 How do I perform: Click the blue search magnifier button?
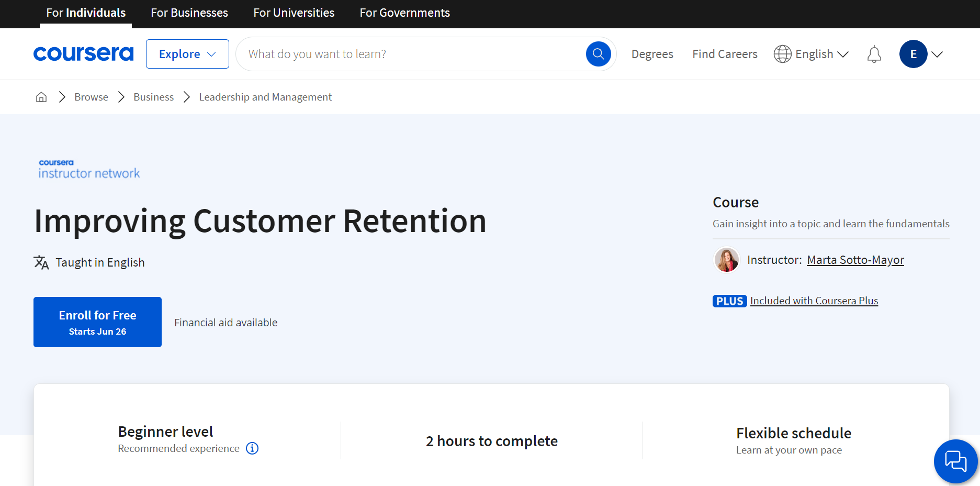[598, 54]
